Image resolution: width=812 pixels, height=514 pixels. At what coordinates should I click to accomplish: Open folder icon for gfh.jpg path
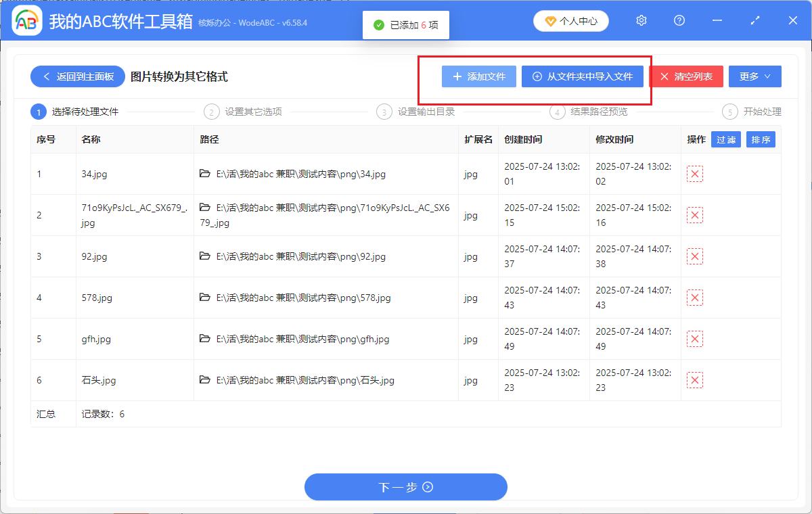(x=205, y=338)
